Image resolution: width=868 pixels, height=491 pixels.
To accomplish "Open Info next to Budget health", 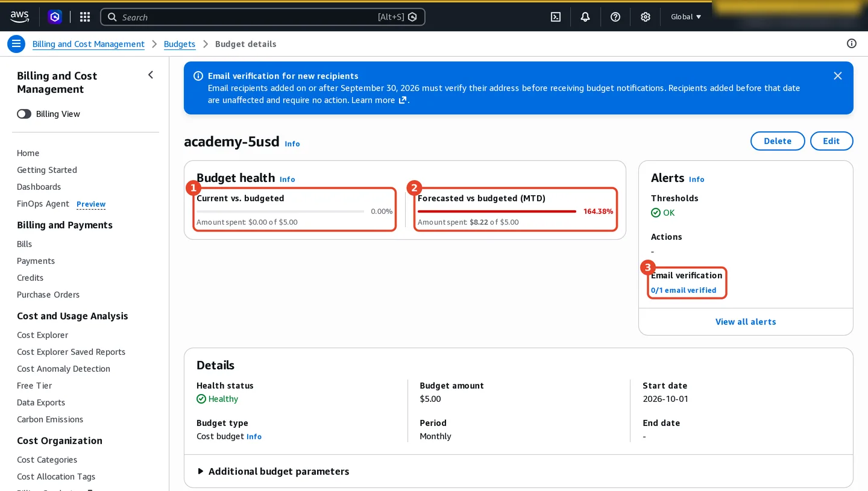I will tap(288, 180).
